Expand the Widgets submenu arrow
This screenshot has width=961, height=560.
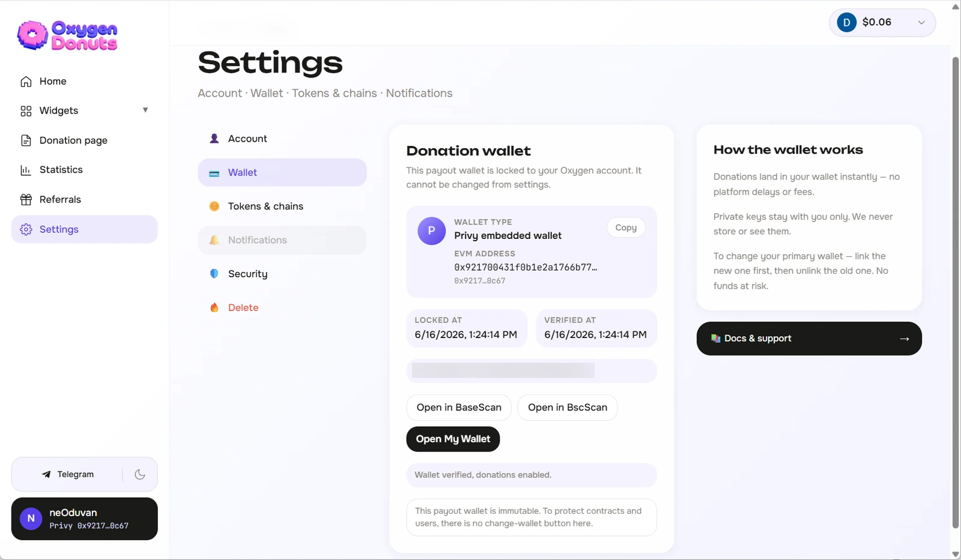tap(145, 110)
